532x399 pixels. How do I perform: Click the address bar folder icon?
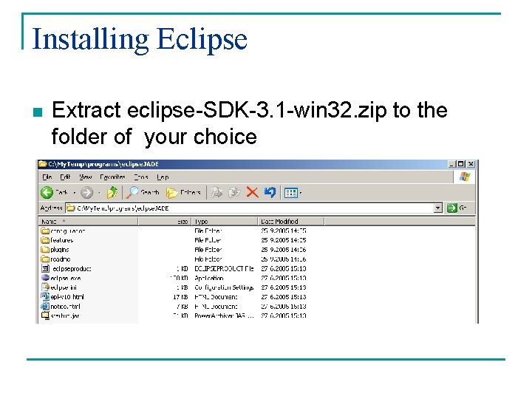71,208
